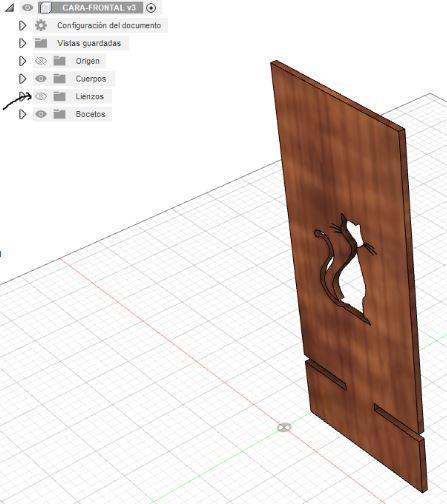
Task: Select Configuración del documento label
Action: click(x=109, y=25)
